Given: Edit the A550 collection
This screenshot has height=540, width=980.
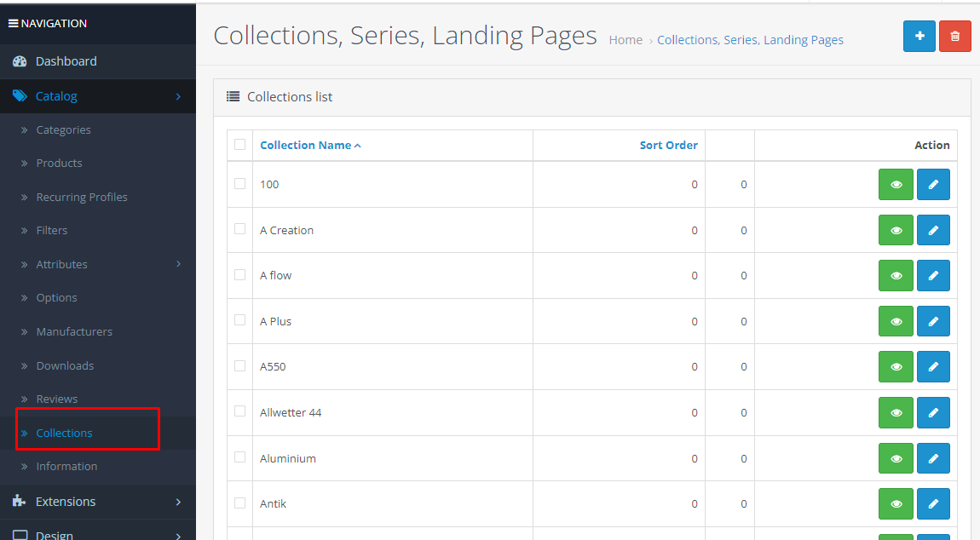Looking at the screenshot, I should (x=933, y=367).
